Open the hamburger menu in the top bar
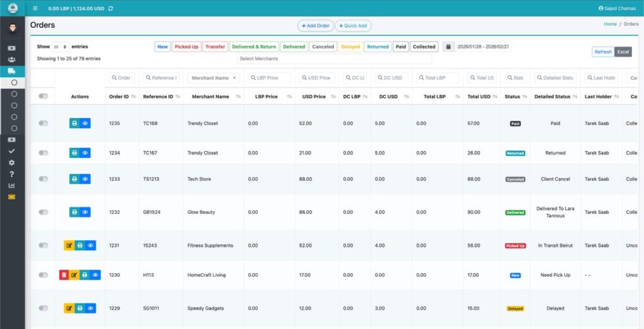Image resolution: width=644 pixels, height=329 pixels. (35, 8)
